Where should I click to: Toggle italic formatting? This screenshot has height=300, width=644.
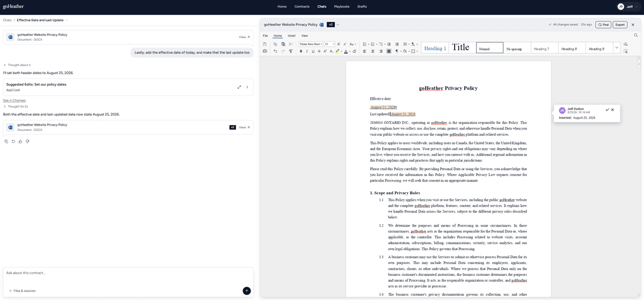[x=307, y=51]
